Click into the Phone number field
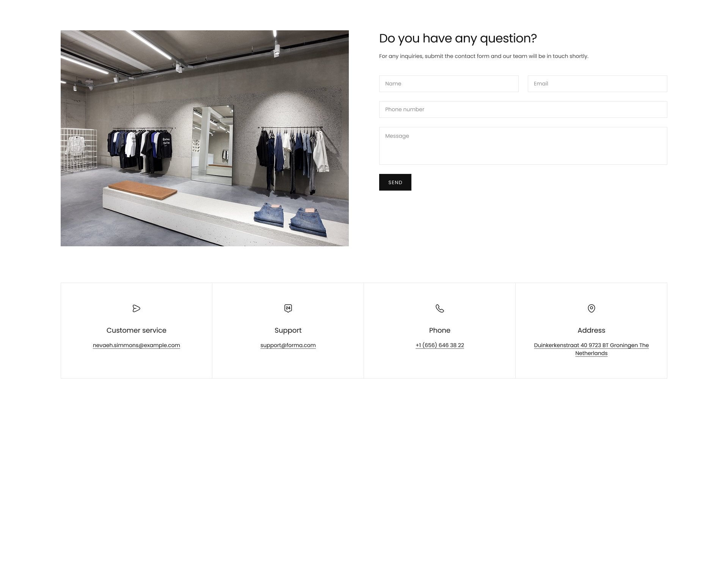 click(523, 110)
